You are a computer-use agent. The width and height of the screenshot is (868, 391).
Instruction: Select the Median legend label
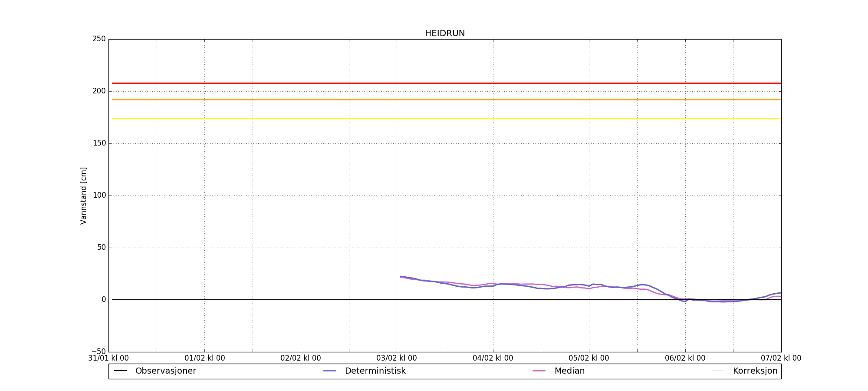(x=569, y=371)
